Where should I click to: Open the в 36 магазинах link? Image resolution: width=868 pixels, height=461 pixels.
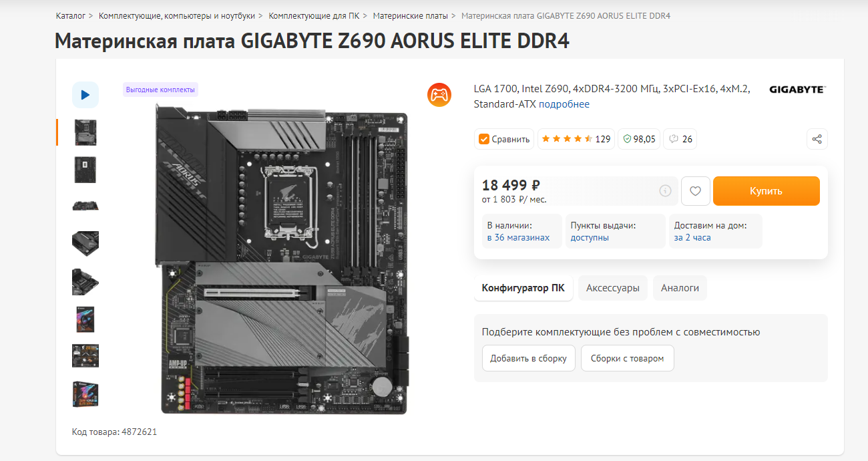tap(518, 237)
